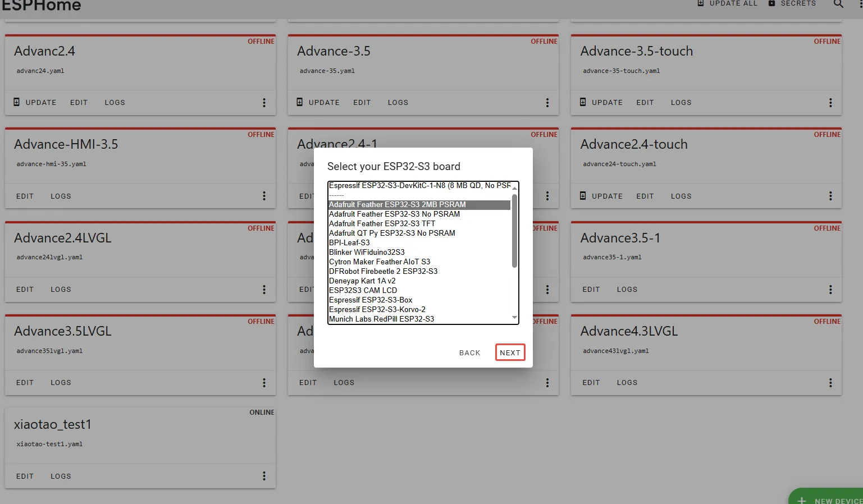Viewport: 863px width, 504px height.
Task: Select Adafruit Feather ESP32-S3 TFT board
Action: click(x=419, y=224)
